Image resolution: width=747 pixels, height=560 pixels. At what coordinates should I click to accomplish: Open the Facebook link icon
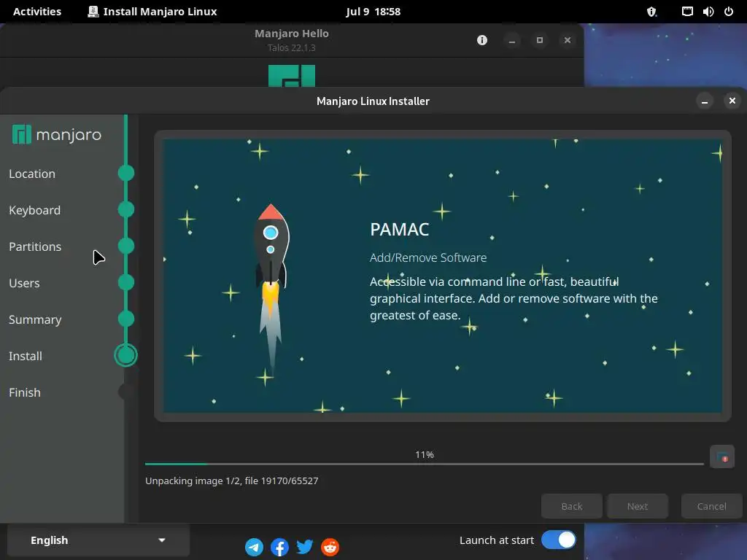279,547
